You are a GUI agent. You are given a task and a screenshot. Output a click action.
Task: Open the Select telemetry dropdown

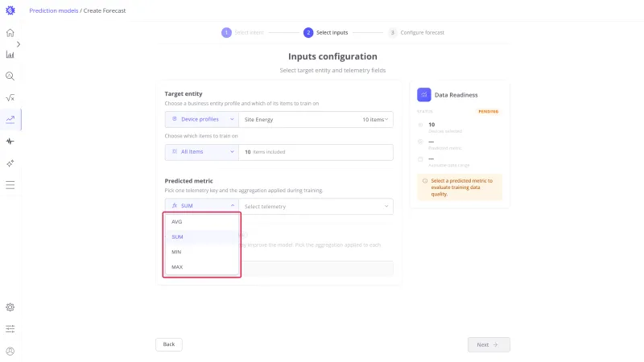click(x=316, y=207)
